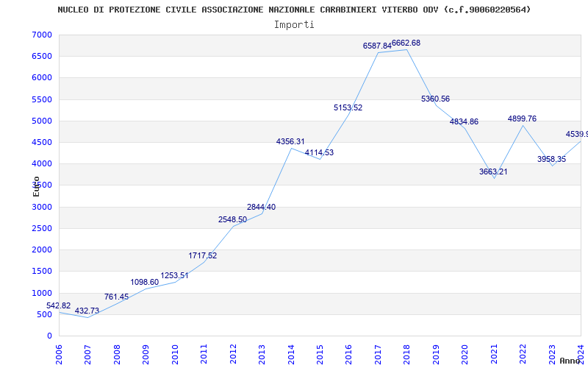Click the 3663.21 data label
This screenshot has height=368, width=588.
(x=493, y=172)
